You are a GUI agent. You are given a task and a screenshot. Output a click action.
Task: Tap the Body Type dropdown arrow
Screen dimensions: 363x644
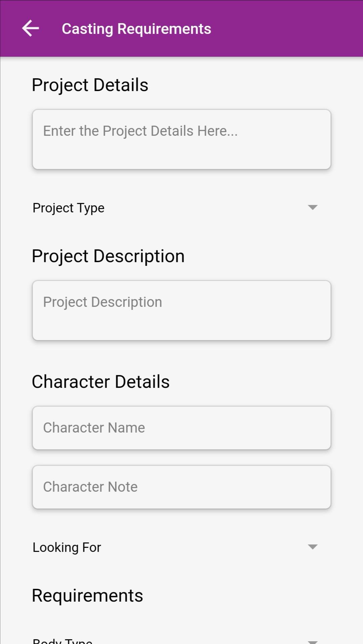point(313,642)
